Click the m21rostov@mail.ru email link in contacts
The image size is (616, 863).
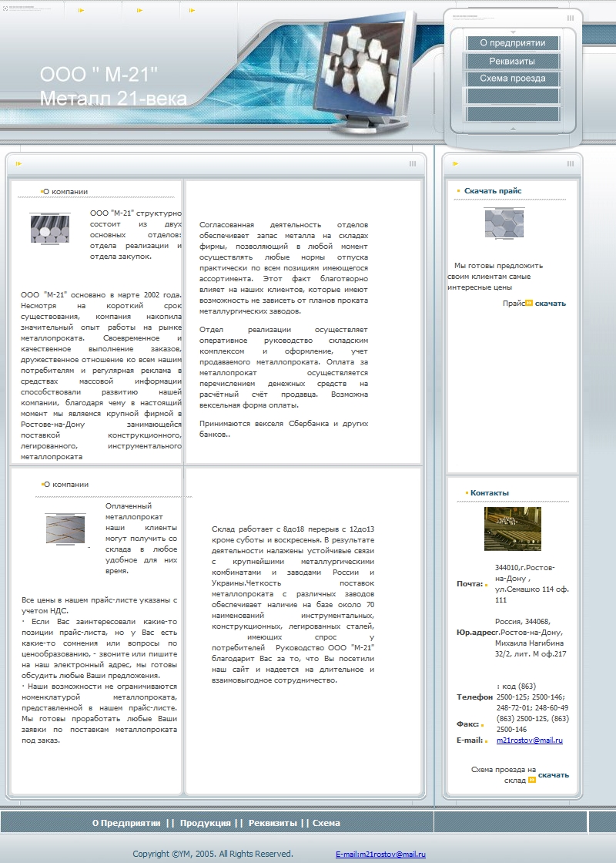pyautogui.click(x=530, y=740)
